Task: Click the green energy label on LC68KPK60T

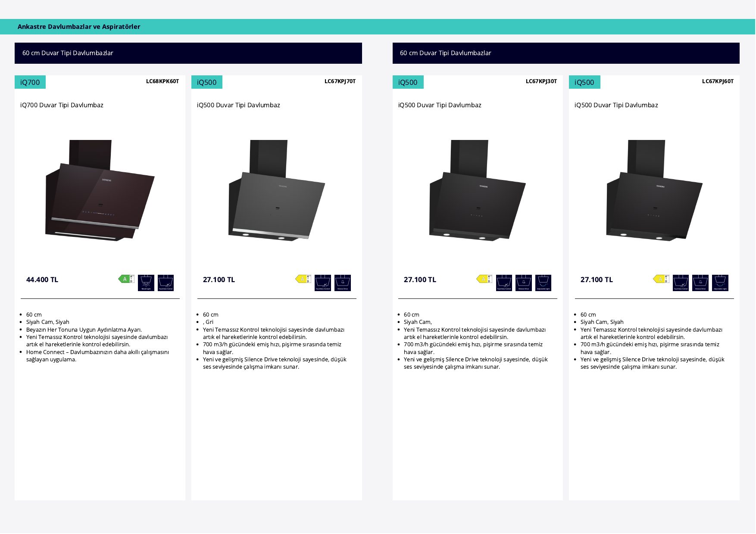Action: pyautogui.click(x=126, y=279)
